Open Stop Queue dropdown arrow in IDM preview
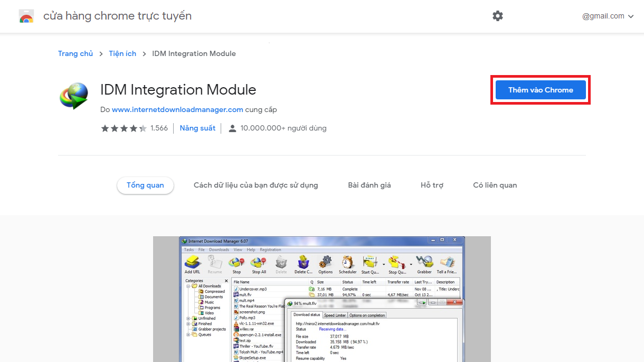Image resolution: width=644 pixels, height=362 pixels. (411, 263)
